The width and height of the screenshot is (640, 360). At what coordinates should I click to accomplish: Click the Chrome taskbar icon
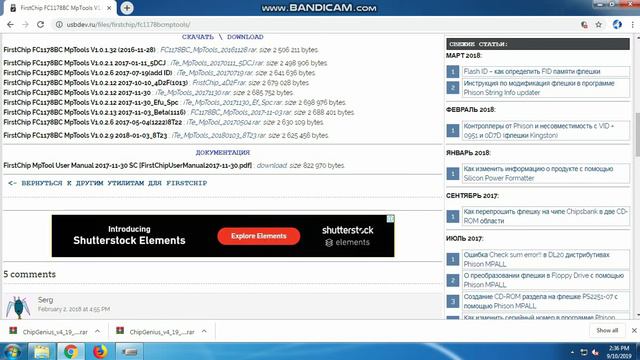click(71, 351)
